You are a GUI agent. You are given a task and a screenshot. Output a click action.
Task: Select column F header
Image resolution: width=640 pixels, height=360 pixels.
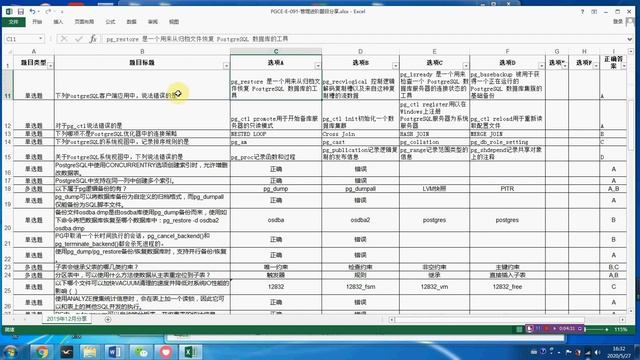507,51
